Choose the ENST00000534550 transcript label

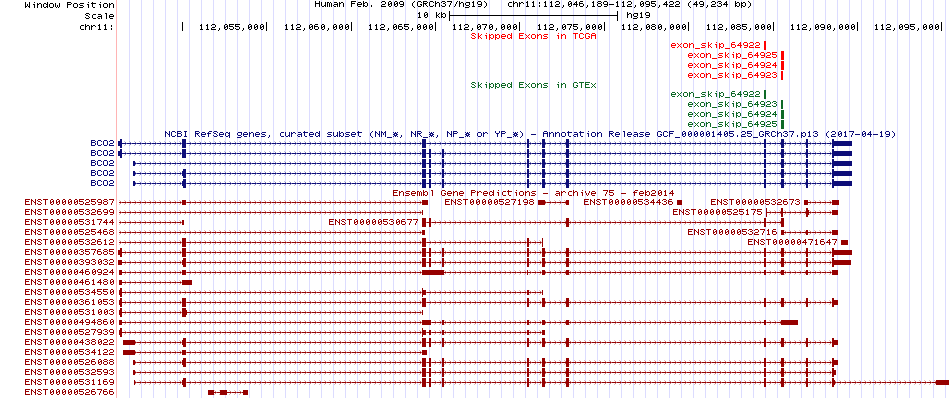click(x=70, y=292)
